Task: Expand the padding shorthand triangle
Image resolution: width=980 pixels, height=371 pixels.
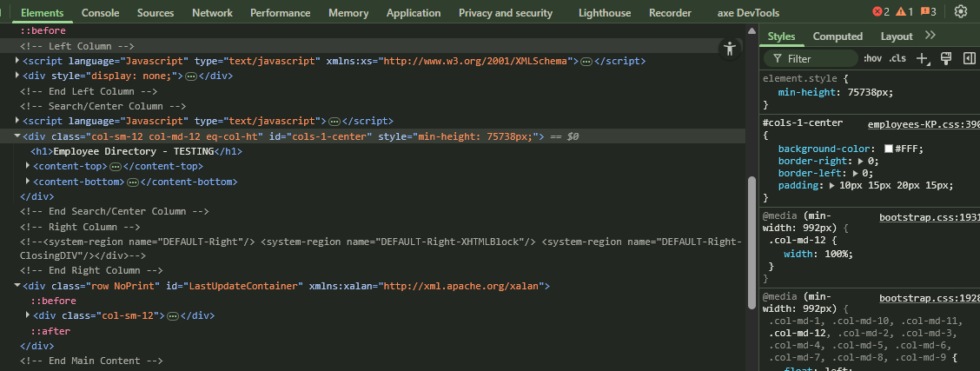Action: coord(832,186)
